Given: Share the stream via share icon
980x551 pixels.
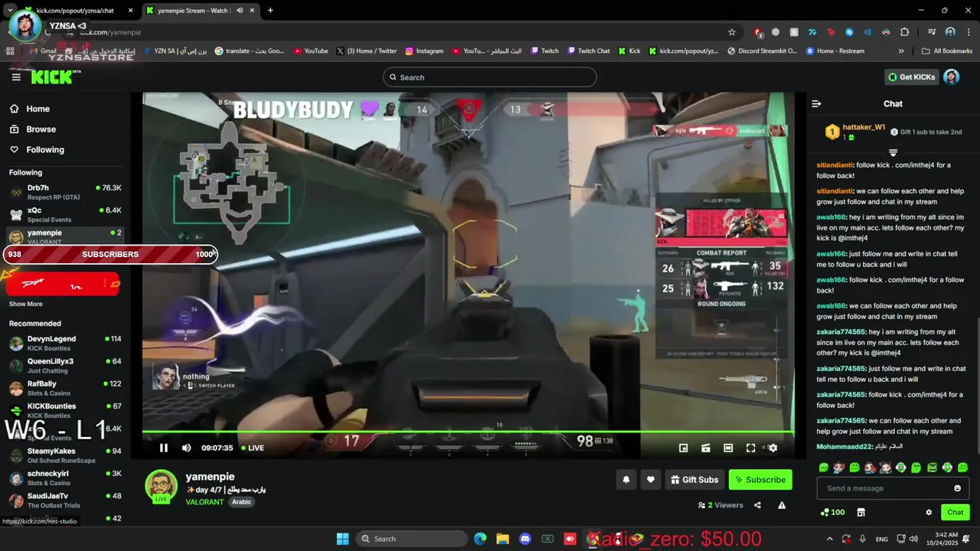Looking at the screenshot, I should 757,505.
